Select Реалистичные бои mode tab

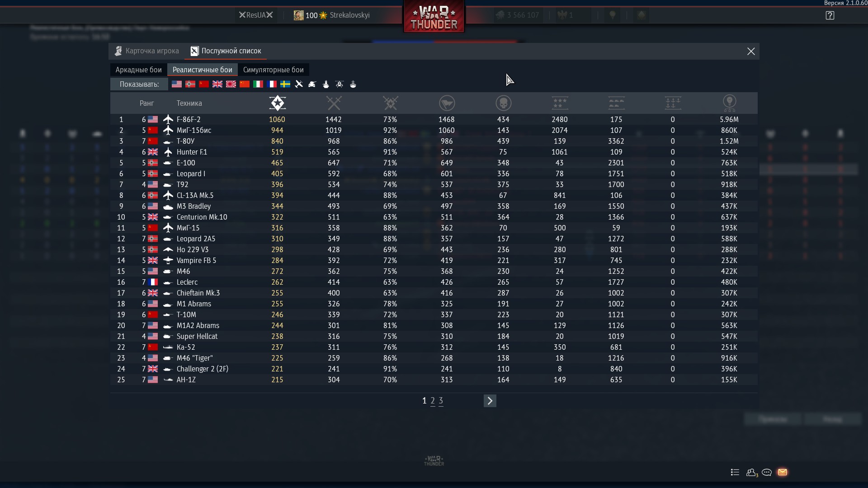[x=202, y=70]
